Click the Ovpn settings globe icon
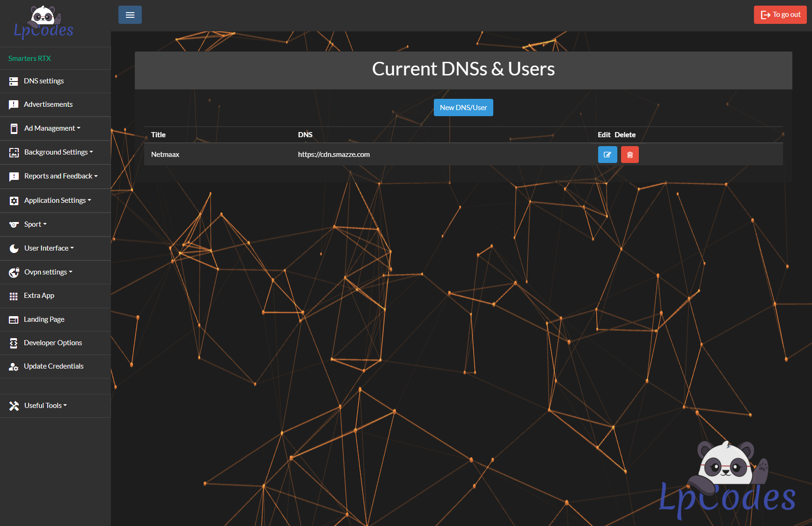 [x=14, y=273]
